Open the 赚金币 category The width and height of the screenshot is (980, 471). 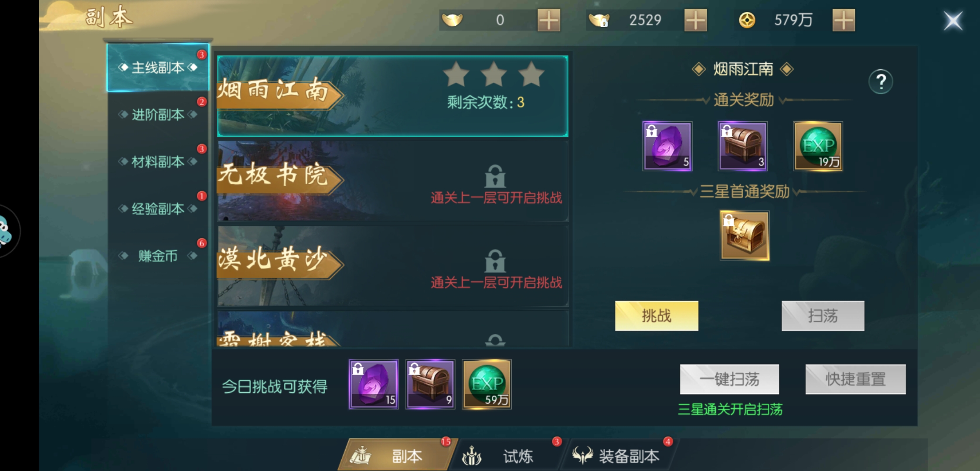click(x=158, y=256)
